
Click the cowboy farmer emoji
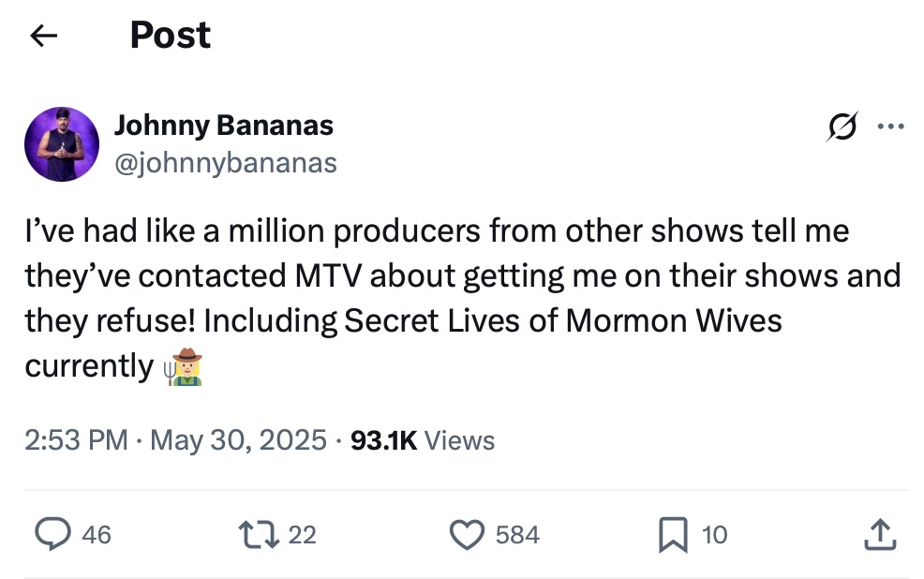(184, 365)
